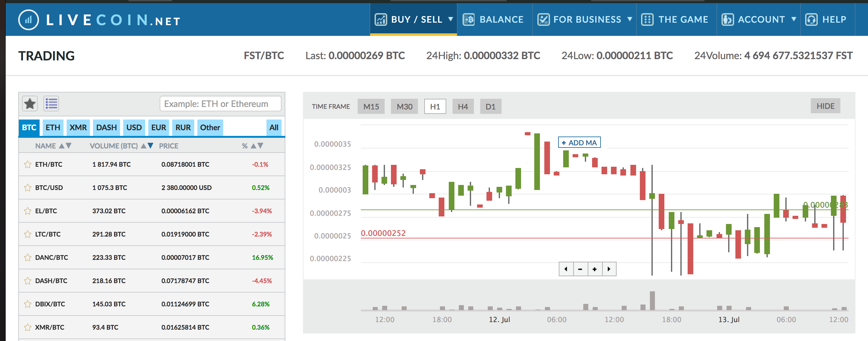The width and height of the screenshot is (868, 341).
Task: Favorite the ETH/BTC pair star
Action: click(x=27, y=164)
